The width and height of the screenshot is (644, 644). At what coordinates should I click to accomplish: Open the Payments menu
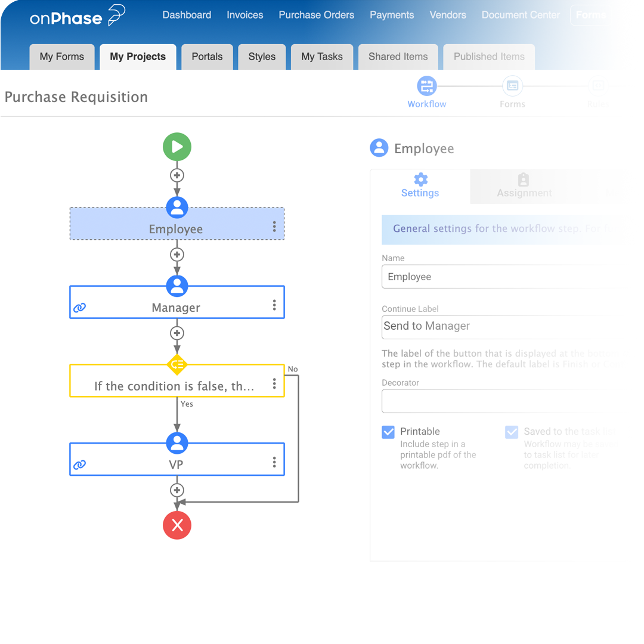[x=392, y=15]
